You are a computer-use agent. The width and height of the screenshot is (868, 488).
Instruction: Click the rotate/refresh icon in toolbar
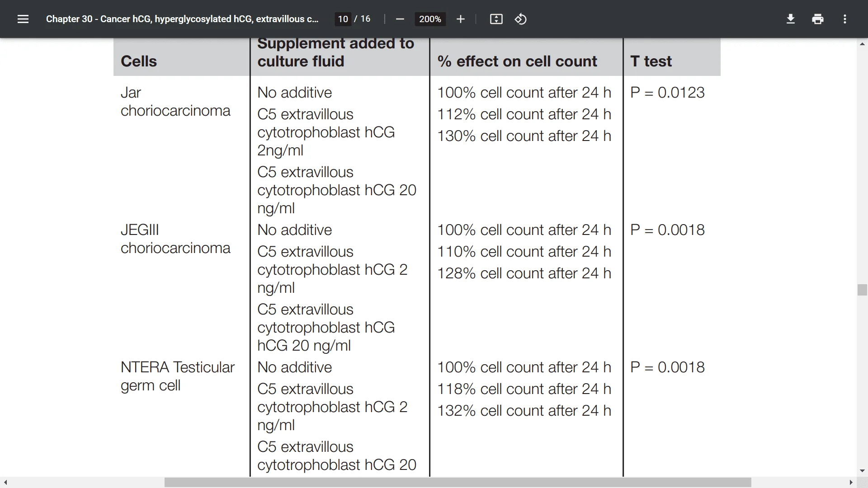coord(521,19)
